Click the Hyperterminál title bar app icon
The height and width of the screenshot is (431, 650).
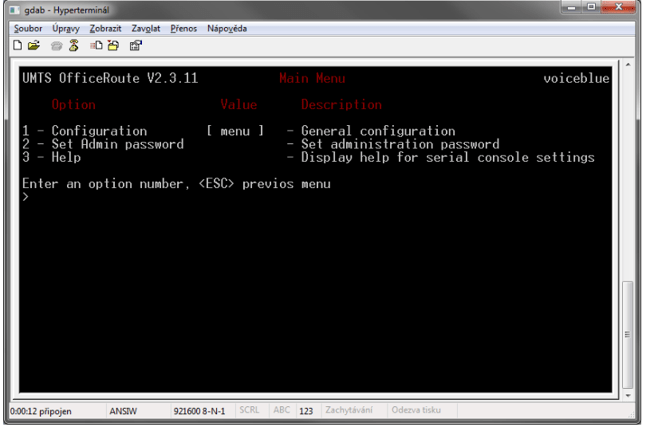(15, 10)
